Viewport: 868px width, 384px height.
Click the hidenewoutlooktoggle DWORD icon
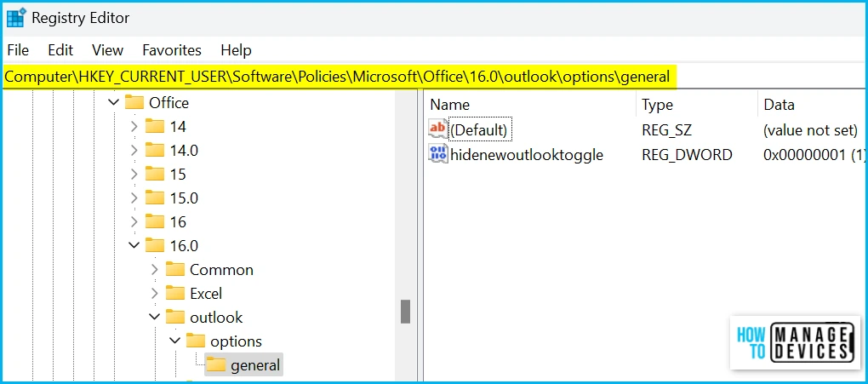click(x=438, y=154)
